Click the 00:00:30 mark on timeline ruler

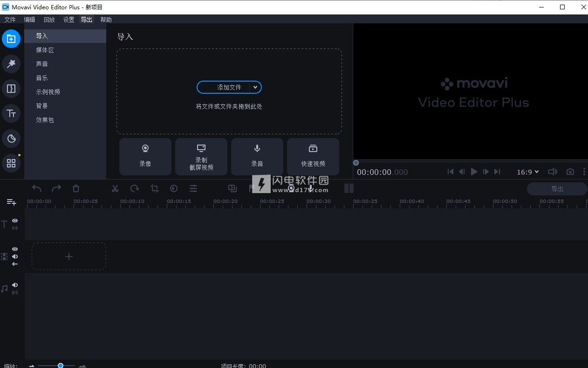[x=319, y=201]
